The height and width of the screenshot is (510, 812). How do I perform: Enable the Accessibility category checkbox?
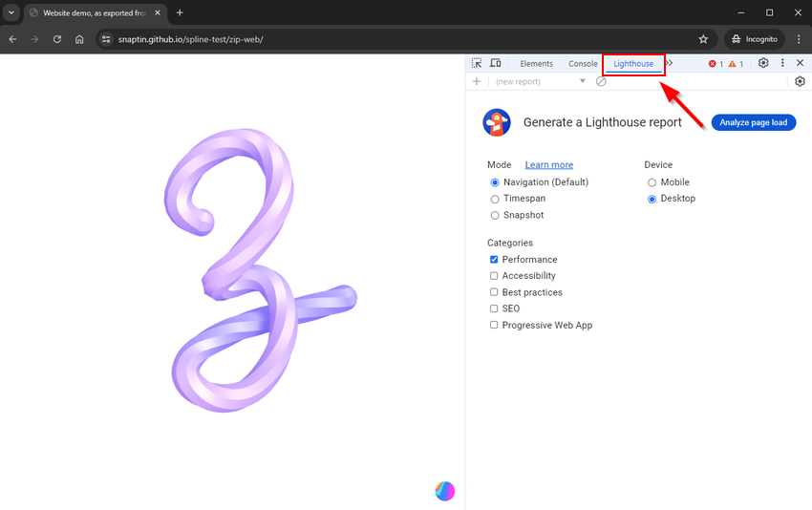click(494, 276)
